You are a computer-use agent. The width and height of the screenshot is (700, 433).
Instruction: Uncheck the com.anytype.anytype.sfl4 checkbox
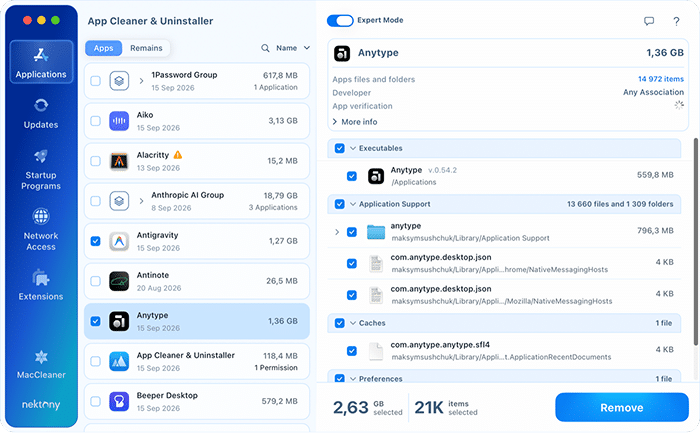coord(352,351)
